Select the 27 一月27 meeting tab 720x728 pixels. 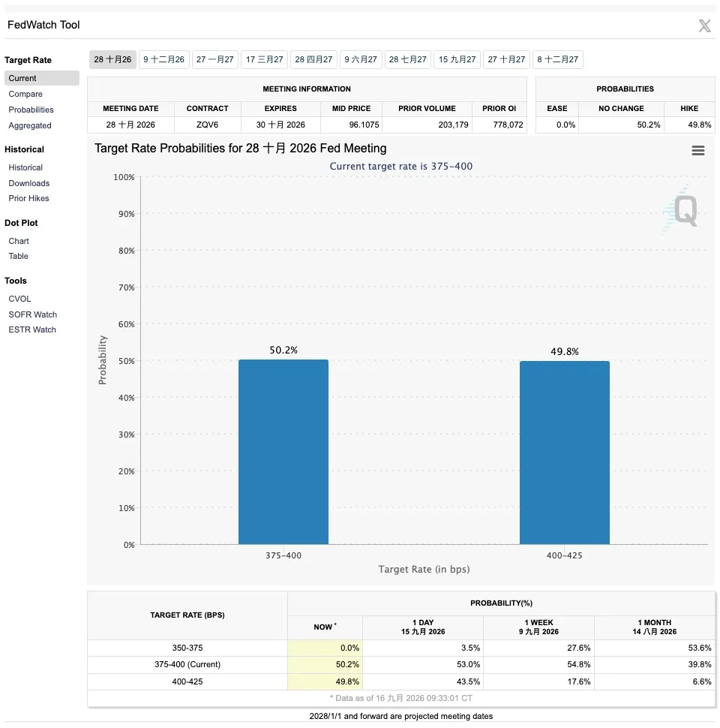[x=214, y=59]
